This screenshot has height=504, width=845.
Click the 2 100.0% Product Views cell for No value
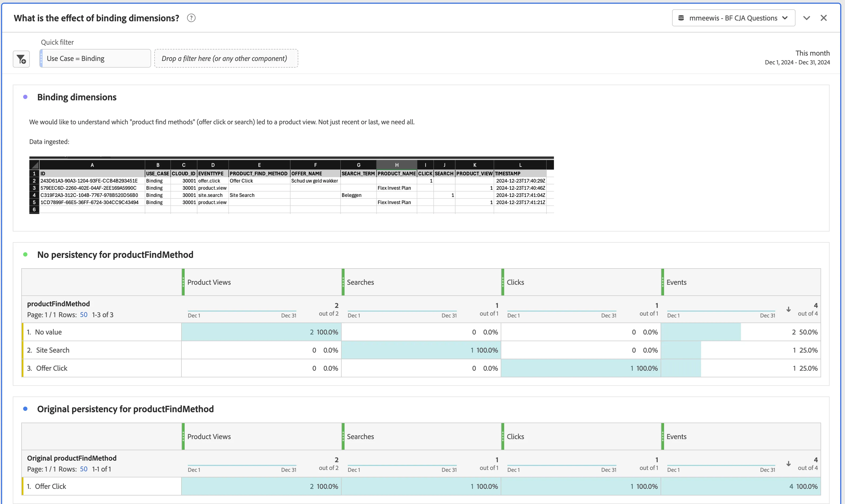262,332
